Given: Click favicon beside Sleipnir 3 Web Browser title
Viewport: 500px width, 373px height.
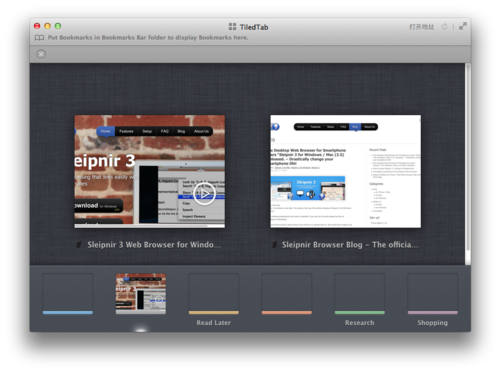Looking at the screenshot, I should tap(79, 245).
